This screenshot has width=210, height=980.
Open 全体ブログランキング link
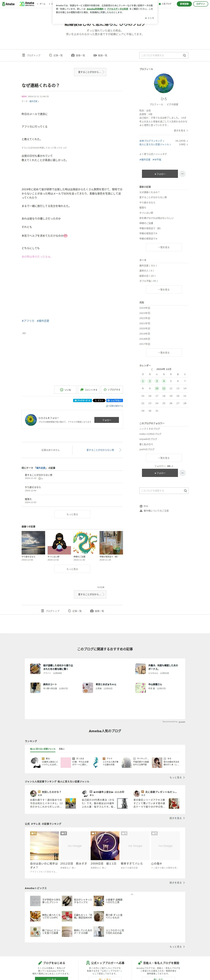pyautogui.click(x=152, y=141)
